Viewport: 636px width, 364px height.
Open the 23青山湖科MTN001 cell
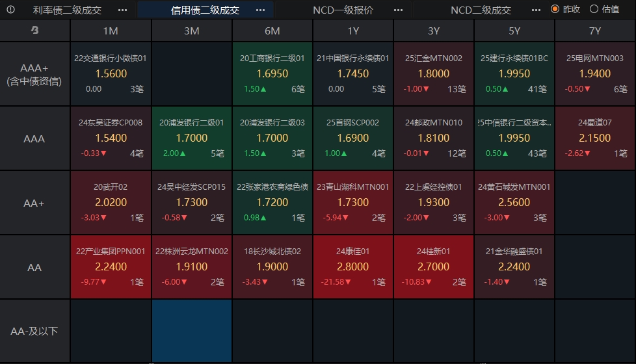(353, 203)
